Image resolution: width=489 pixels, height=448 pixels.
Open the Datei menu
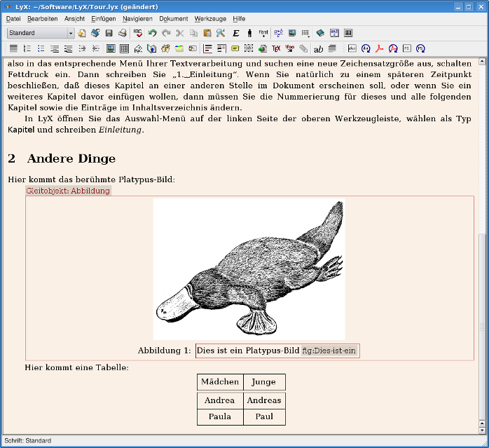[13, 19]
